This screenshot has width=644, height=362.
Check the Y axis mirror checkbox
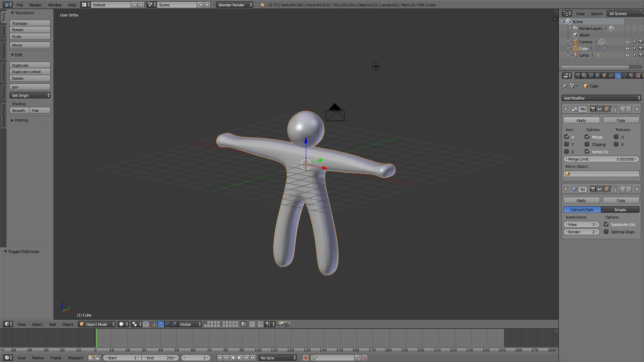point(567,144)
